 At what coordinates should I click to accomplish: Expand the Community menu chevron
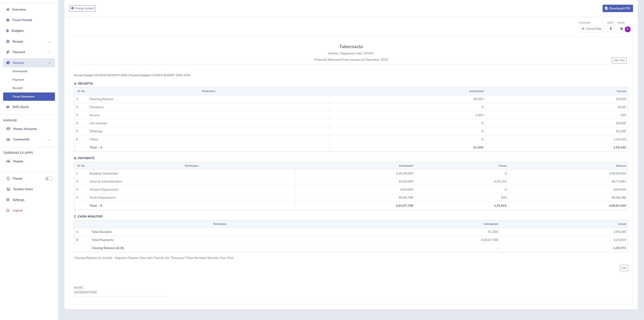pos(49,140)
